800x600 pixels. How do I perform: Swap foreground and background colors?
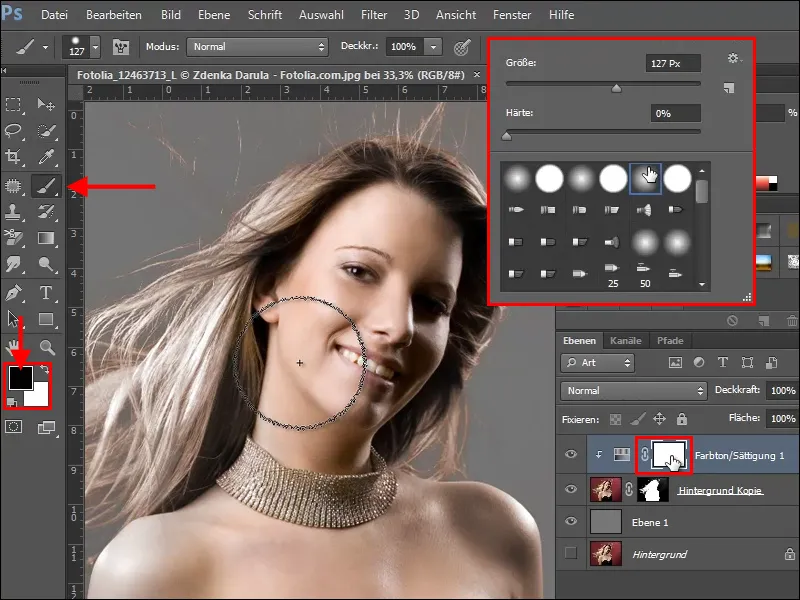[45, 368]
